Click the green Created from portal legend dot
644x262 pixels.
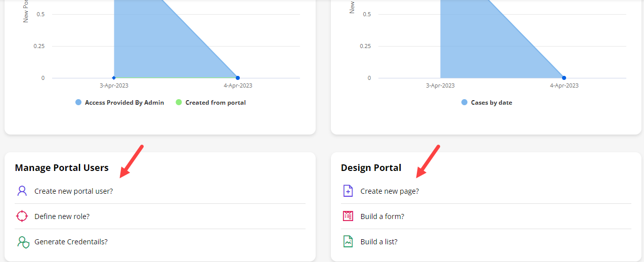point(179,103)
